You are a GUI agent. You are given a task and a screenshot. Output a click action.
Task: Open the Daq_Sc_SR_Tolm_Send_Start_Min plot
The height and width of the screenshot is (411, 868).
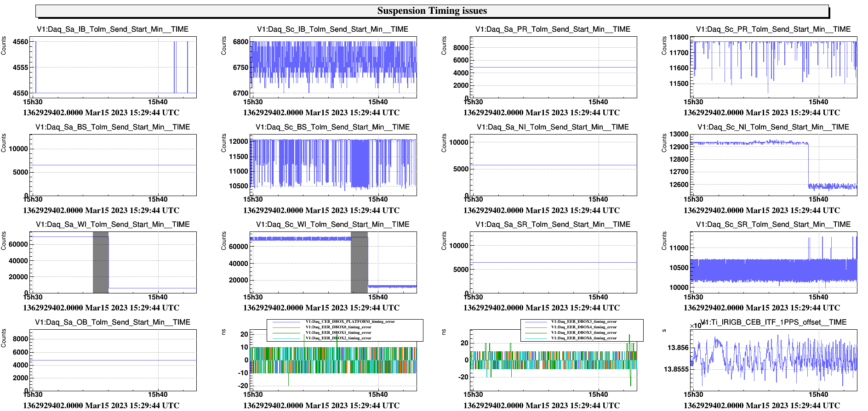(x=774, y=262)
